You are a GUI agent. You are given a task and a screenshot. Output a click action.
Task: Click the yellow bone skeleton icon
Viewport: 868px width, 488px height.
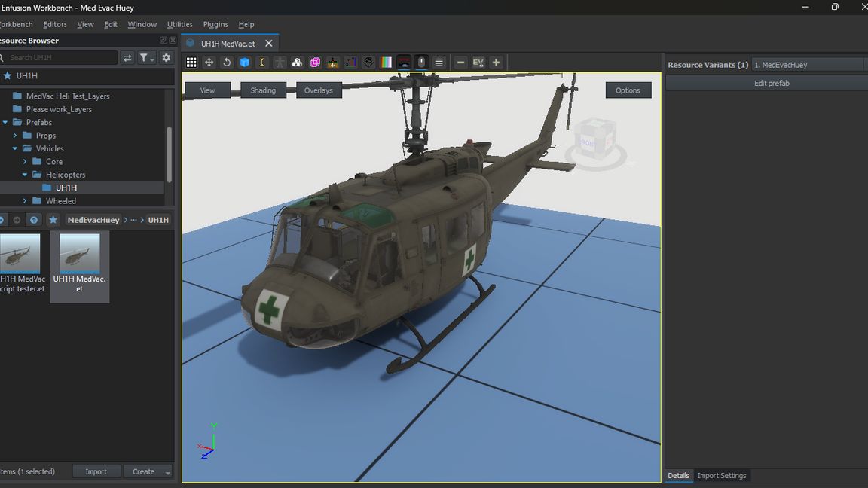262,63
